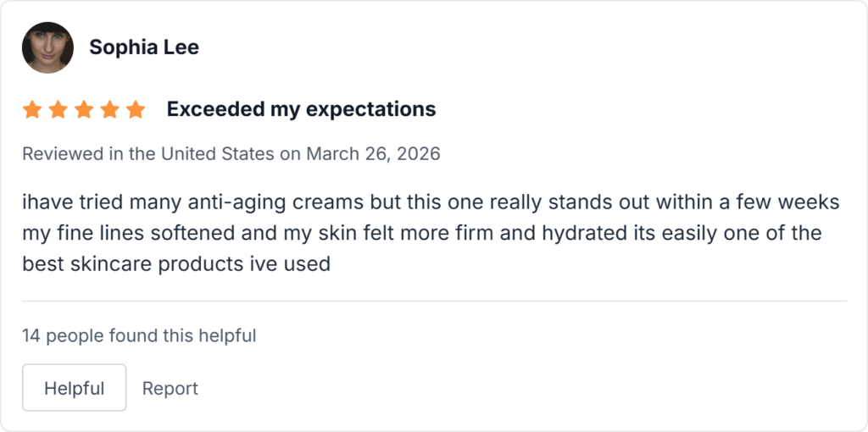Screen dimensions: 868x432
Task: Report this review
Action: (x=170, y=389)
